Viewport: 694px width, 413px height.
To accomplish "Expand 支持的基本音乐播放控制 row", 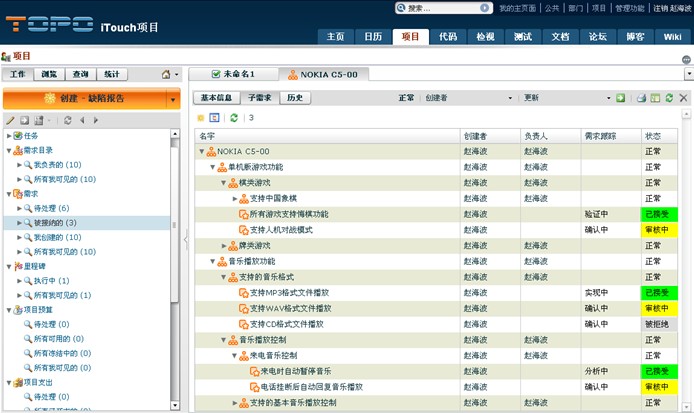I will tap(235, 403).
